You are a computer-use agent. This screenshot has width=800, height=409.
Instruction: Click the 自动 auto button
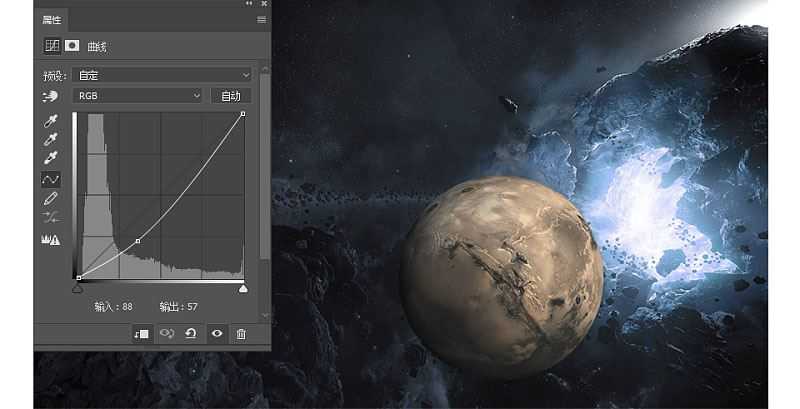pyautogui.click(x=230, y=96)
